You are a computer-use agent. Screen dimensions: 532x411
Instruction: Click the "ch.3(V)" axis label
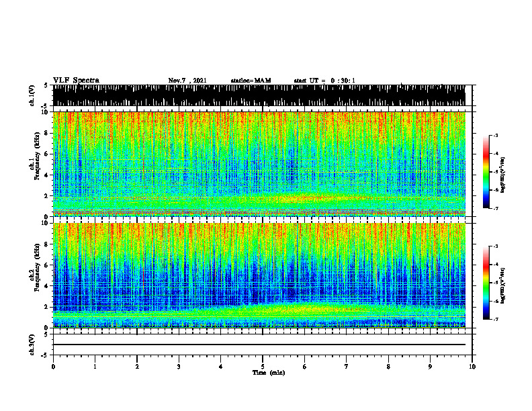[x=32, y=345]
